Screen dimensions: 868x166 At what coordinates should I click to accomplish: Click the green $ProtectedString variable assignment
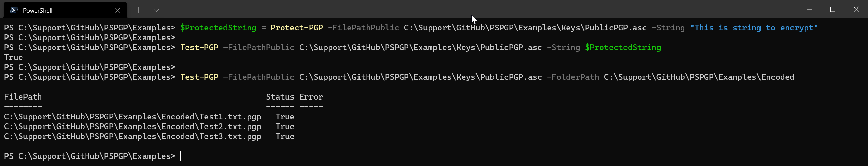[218, 28]
